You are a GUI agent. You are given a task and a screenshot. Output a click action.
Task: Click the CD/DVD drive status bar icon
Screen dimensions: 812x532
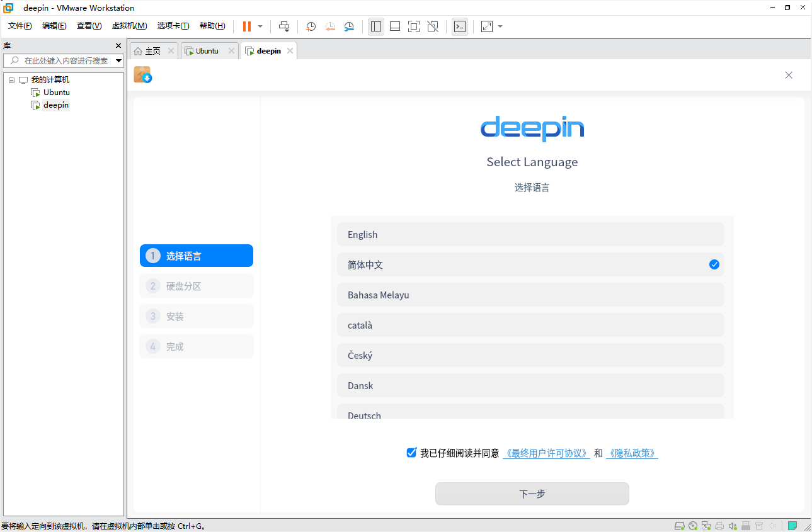693,526
